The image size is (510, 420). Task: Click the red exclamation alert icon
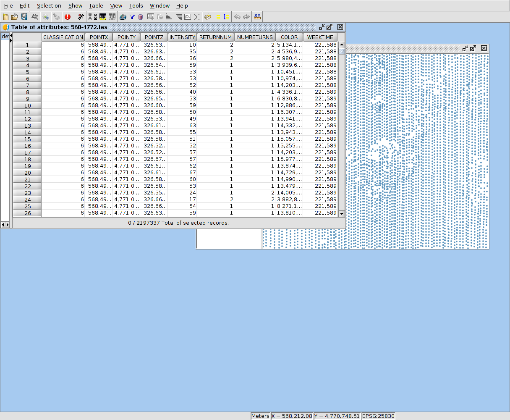[x=68, y=17]
